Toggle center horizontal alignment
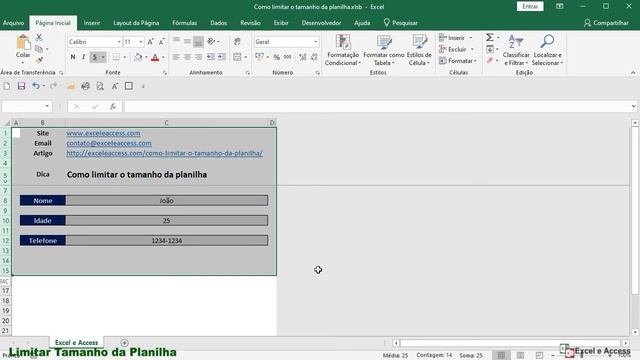Image resolution: width=640 pixels, height=360 pixels. coord(187,57)
